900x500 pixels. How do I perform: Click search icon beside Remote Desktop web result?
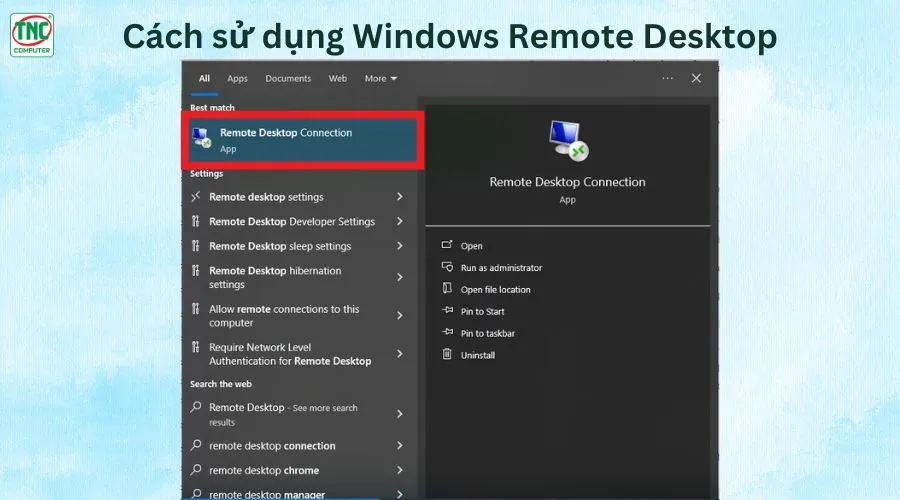tap(196, 407)
